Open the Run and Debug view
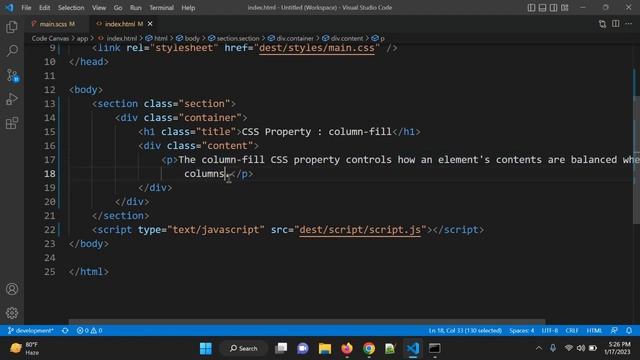Image resolution: width=640 pixels, height=360 pixels. [x=12, y=99]
